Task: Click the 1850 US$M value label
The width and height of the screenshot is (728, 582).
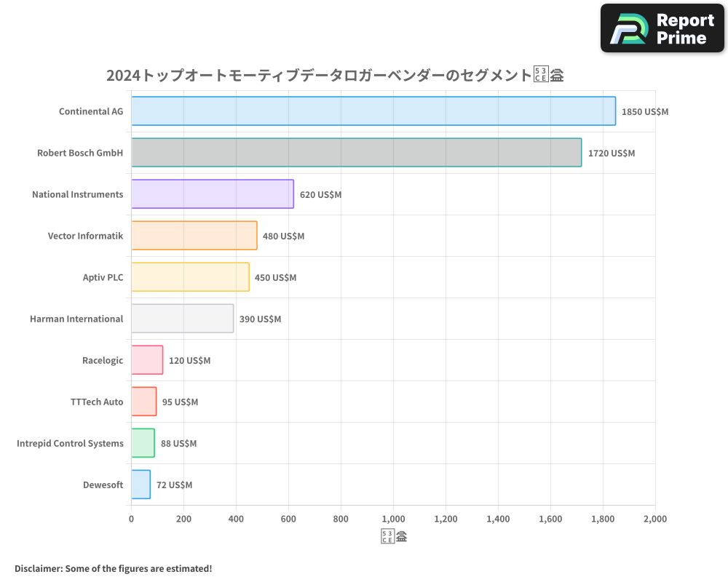Action: [644, 111]
